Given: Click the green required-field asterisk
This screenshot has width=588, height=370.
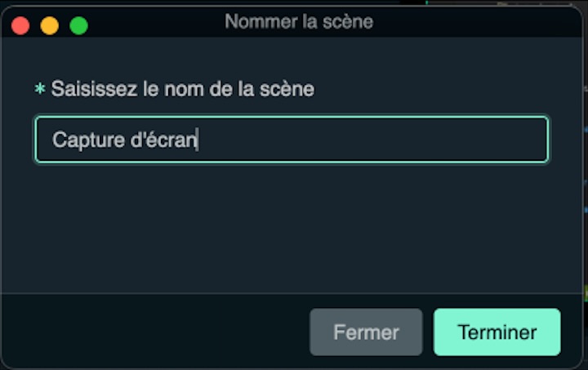Looking at the screenshot, I should [39, 90].
